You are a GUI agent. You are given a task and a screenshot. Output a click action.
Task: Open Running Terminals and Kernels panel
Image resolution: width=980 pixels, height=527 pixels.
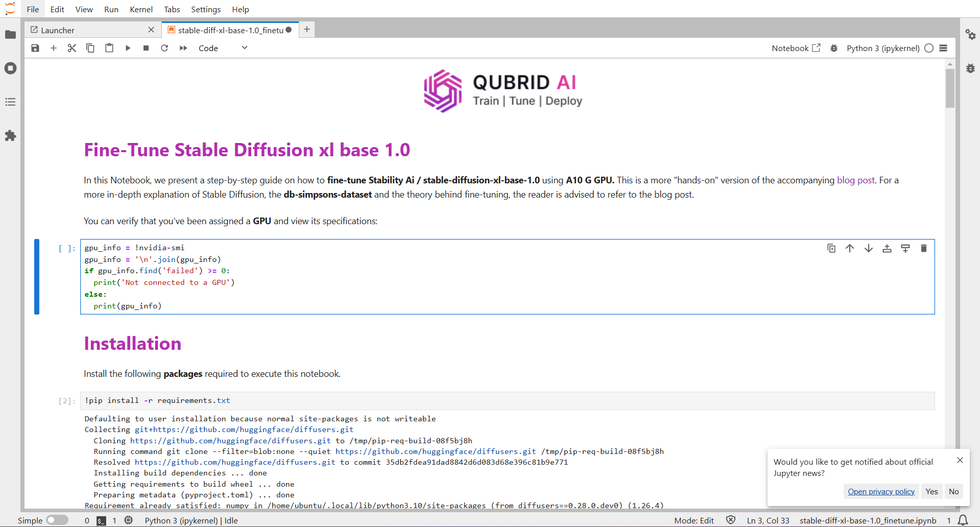pos(10,68)
